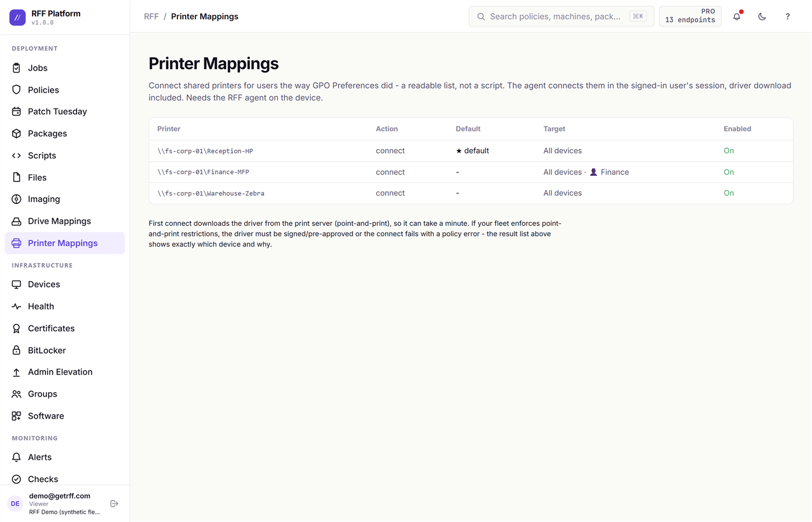View the Health page
Image resolution: width=812 pixels, height=522 pixels.
click(x=64, y=306)
